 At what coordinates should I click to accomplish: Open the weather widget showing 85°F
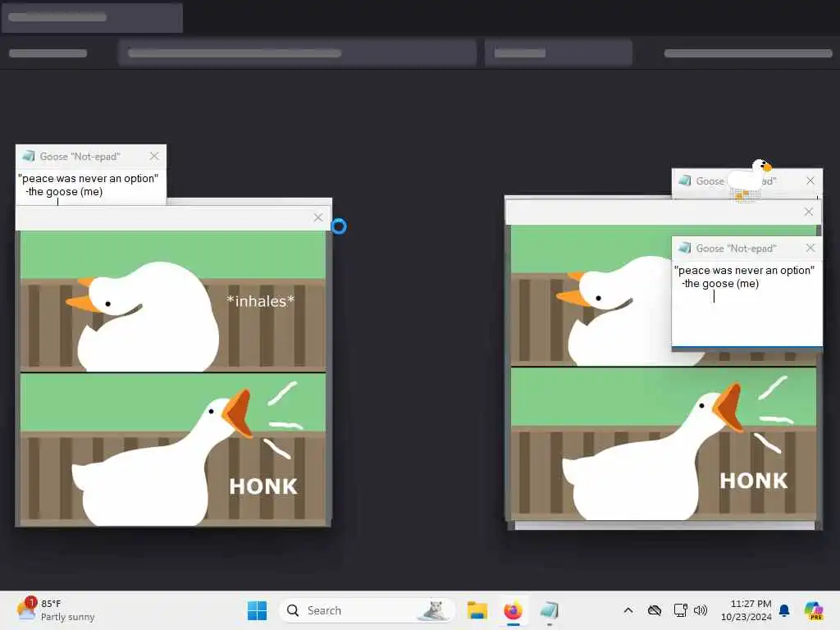click(x=56, y=610)
